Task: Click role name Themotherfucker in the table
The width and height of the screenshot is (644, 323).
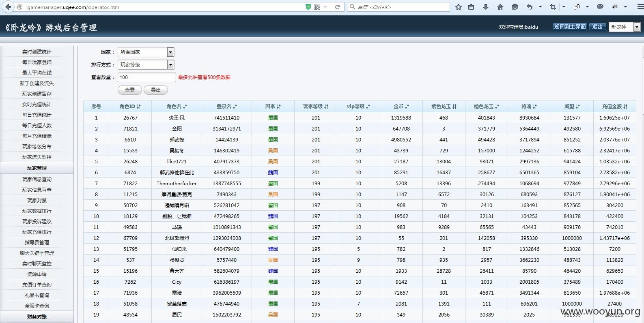Action: 177,184
